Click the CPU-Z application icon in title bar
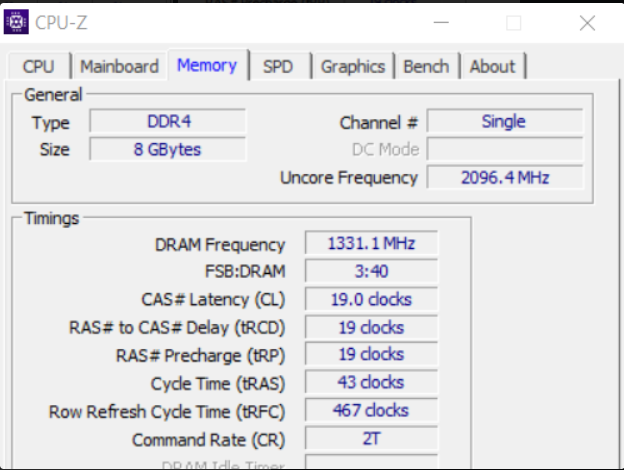The height and width of the screenshot is (470, 624). click(x=16, y=22)
